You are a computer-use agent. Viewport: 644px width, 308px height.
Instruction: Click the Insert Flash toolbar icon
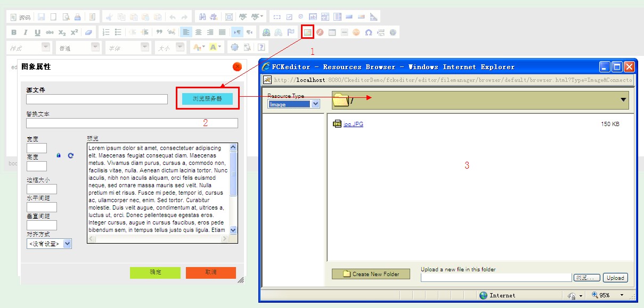coord(320,32)
